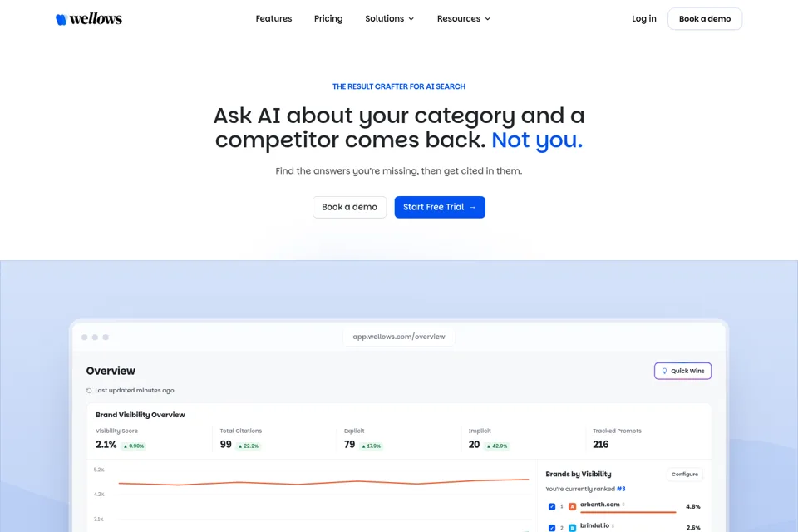The image size is (798, 532).
Task: Click the Visibility Score 2.1% value
Action: [x=106, y=445]
